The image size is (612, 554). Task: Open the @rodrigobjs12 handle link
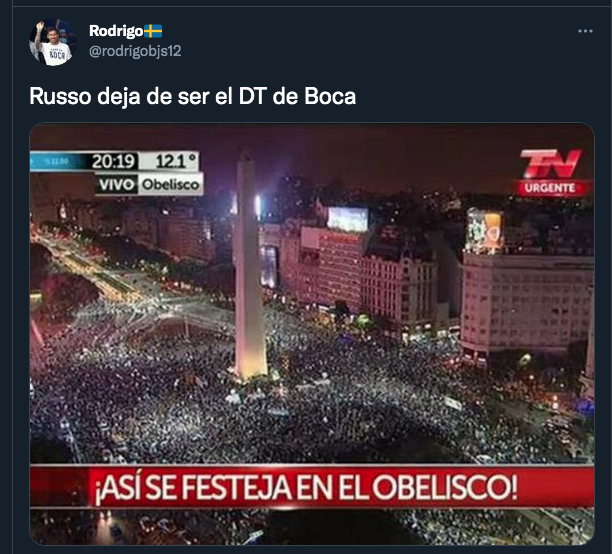135,51
